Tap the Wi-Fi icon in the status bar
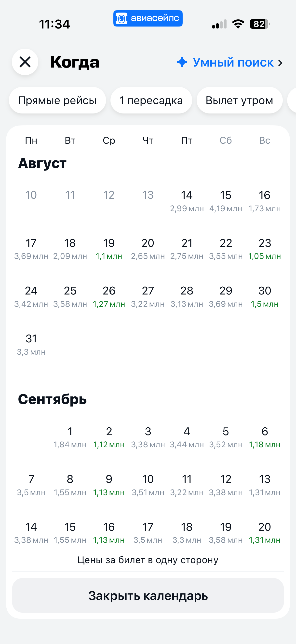The image size is (296, 644). pos(238,24)
